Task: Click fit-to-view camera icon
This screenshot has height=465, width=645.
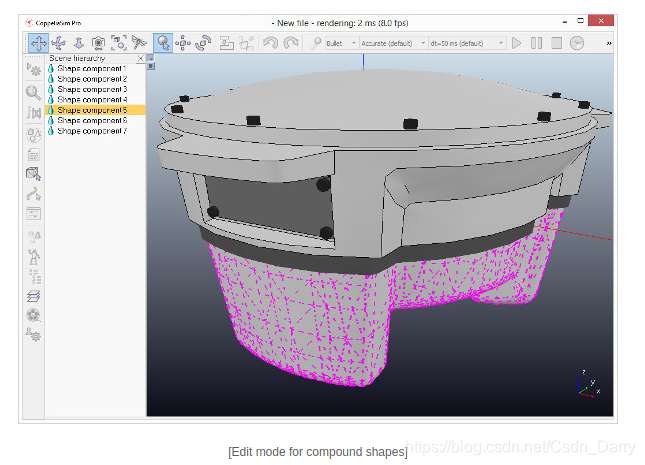Action: 119,43
